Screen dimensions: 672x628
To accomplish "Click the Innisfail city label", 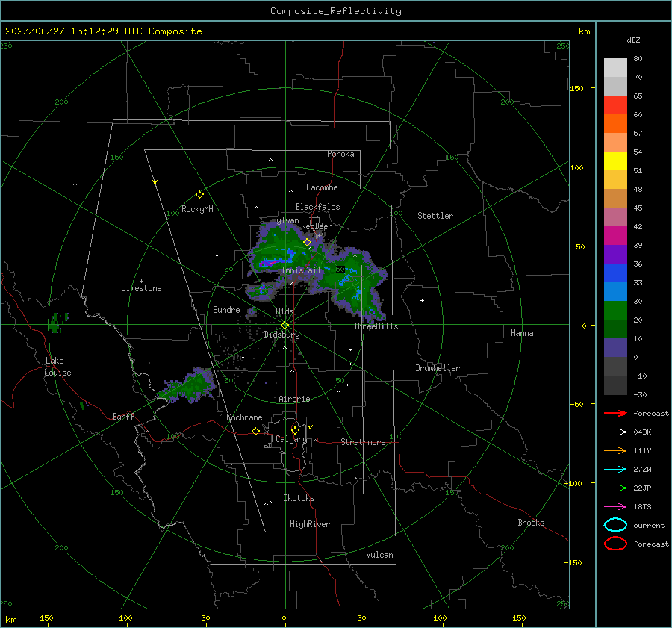I will point(301,270).
